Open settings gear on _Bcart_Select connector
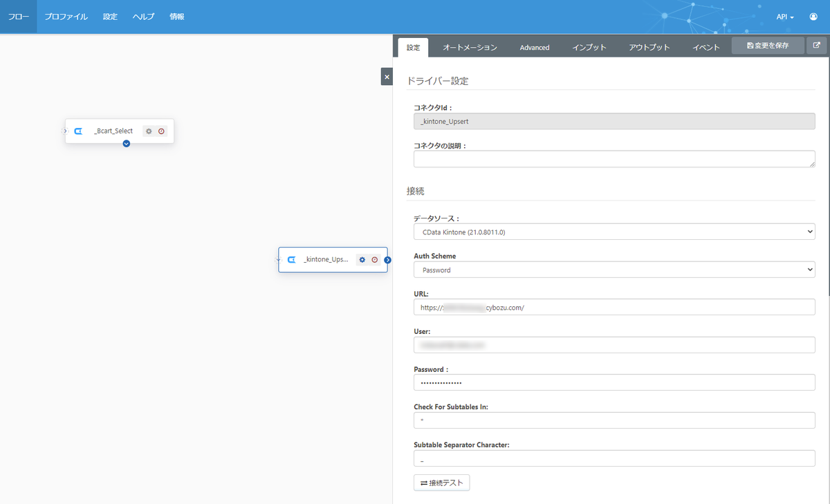The image size is (830, 504). click(x=149, y=131)
